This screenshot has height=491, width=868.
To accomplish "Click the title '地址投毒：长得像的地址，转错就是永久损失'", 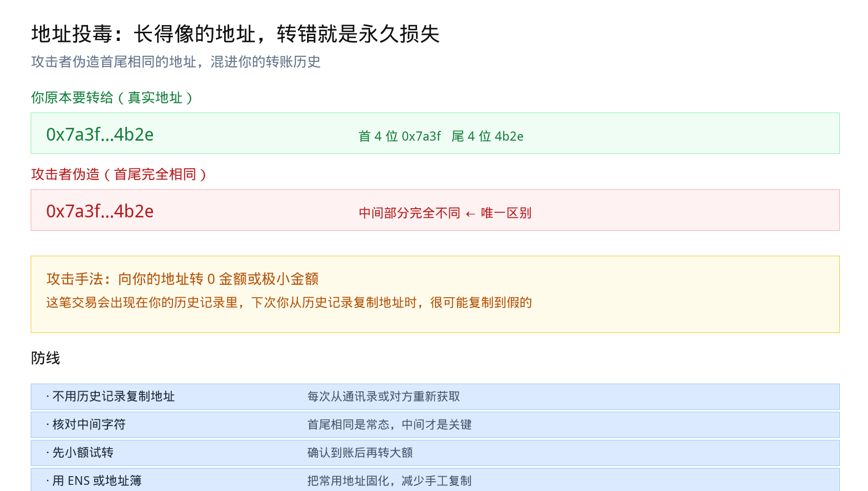I will pos(235,34).
